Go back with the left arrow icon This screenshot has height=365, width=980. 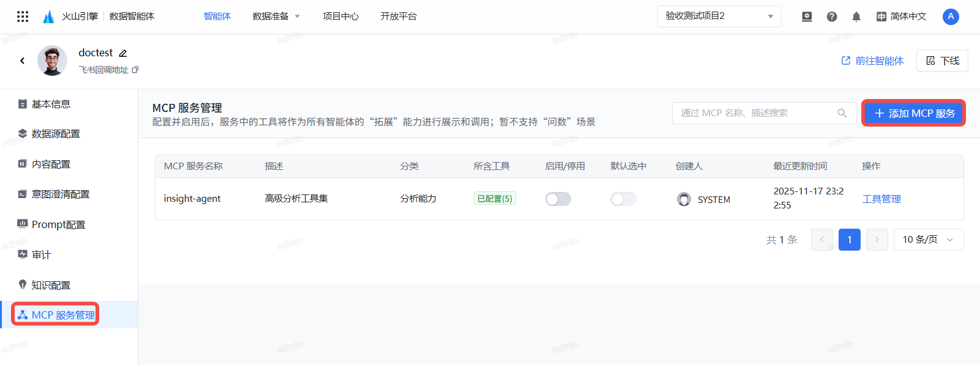23,61
